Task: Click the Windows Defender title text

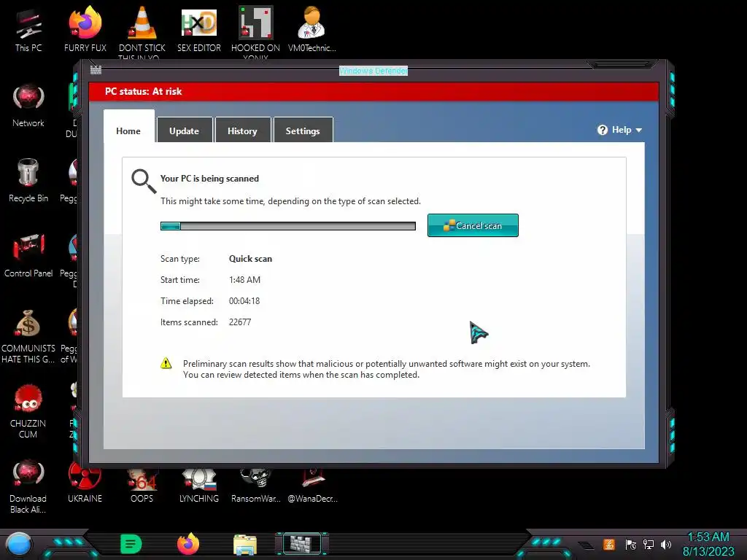Action: click(373, 71)
